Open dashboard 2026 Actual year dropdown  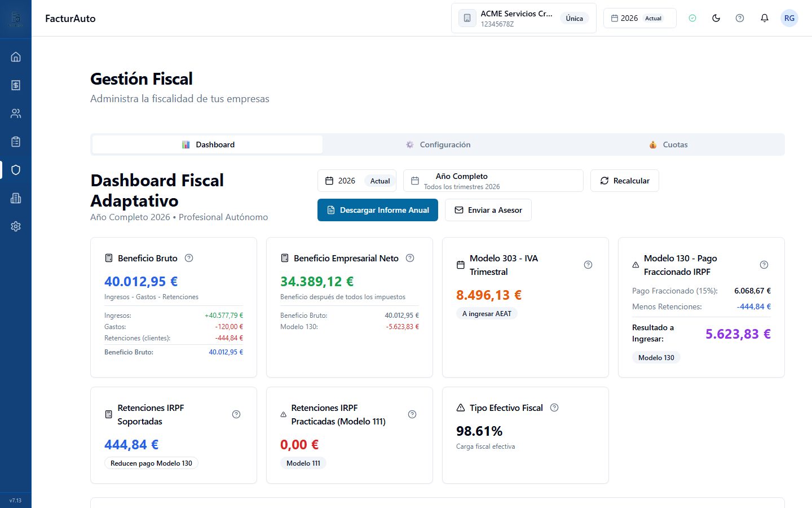pos(357,181)
